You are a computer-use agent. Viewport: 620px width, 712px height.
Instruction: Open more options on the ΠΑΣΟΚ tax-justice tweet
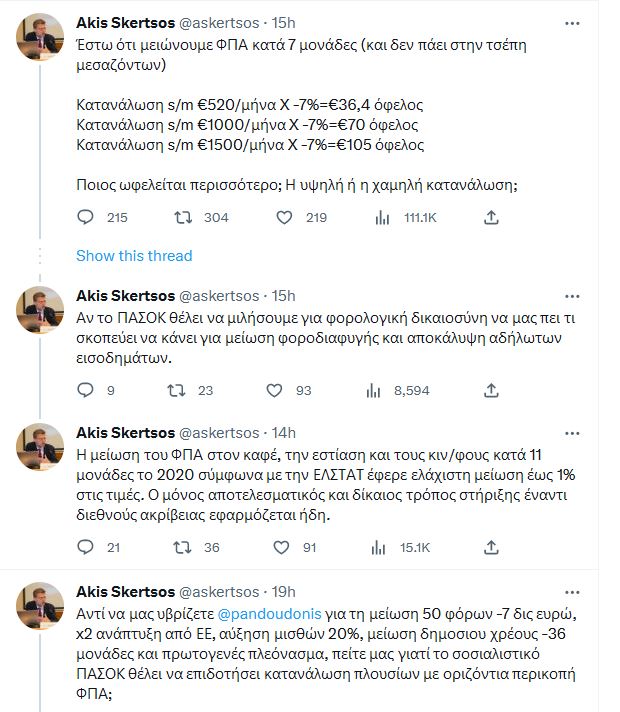571,296
